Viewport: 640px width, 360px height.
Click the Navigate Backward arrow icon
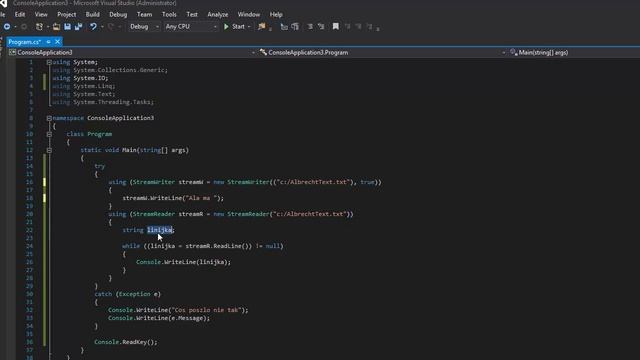tap(7, 27)
